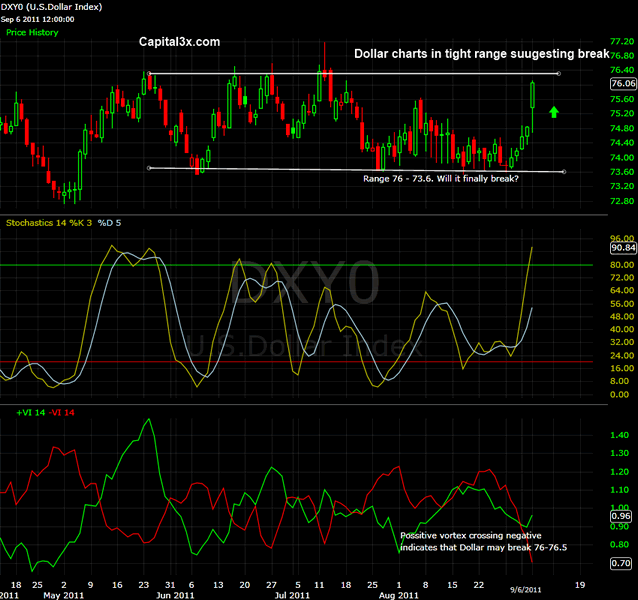Click the Sep 6 2011 12:00:00 timestamp
Viewport: 638px width, 600px height.
37,19
